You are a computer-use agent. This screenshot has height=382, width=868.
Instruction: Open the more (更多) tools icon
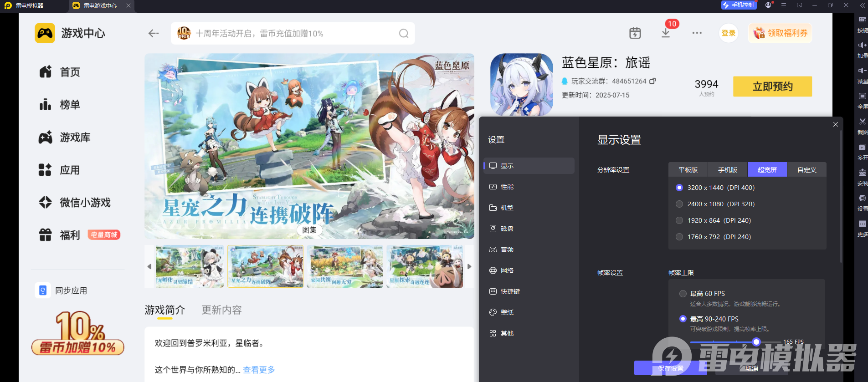click(862, 224)
